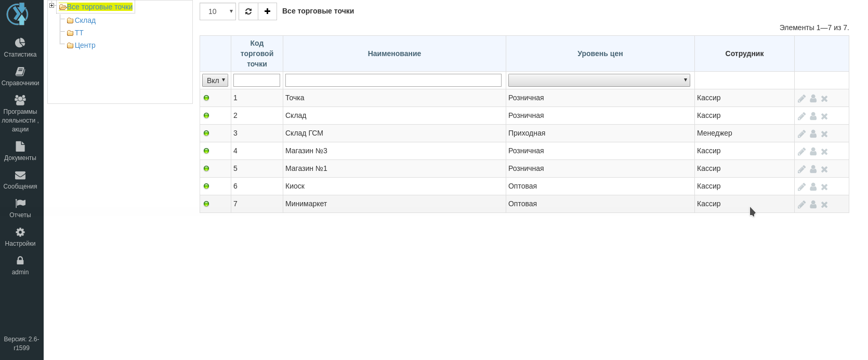Open the page size dropdown showing 10
Image resolution: width=868 pixels, height=360 pixels.
click(218, 11)
